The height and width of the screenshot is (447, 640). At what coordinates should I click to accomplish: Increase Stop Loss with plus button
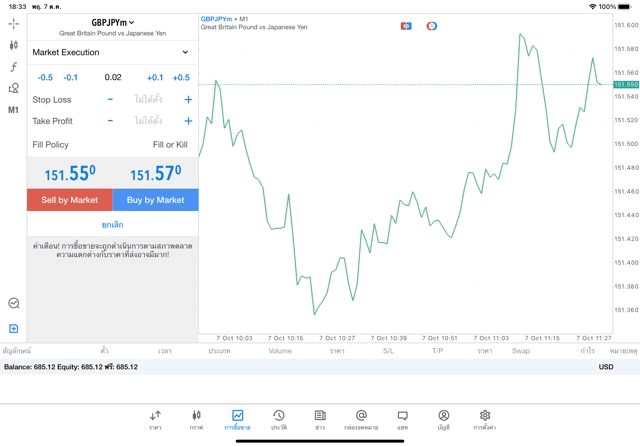point(187,99)
